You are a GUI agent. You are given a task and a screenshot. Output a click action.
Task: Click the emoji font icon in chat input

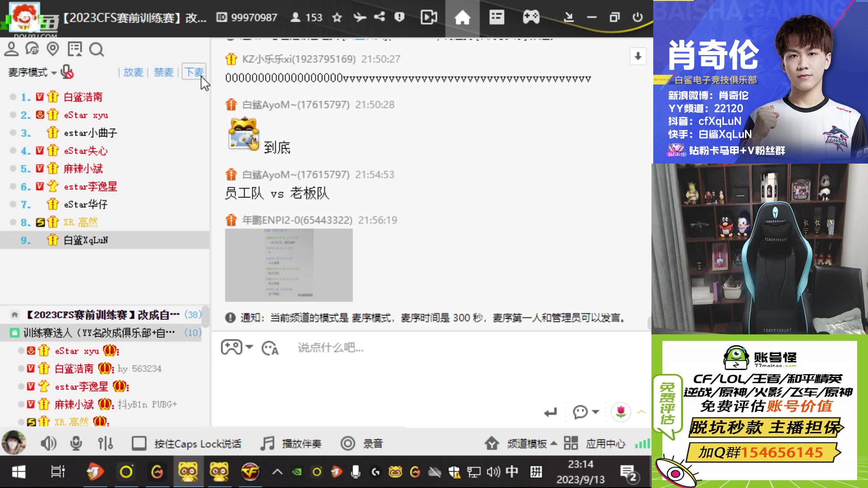pyautogui.click(x=270, y=348)
